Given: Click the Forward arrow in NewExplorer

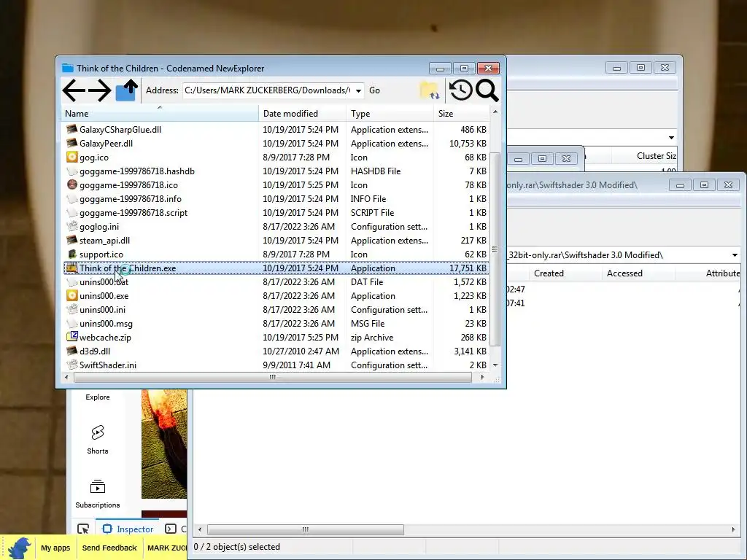Looking at the screenshot, I should [99, 90].
